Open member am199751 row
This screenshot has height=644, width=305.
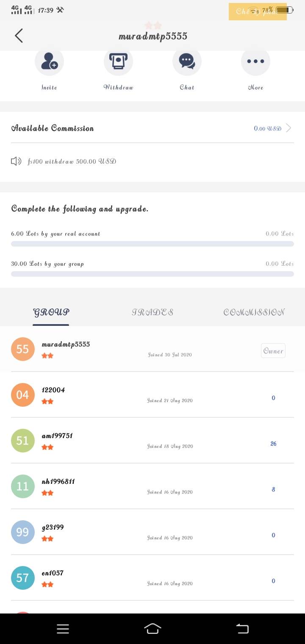[152, 441]
